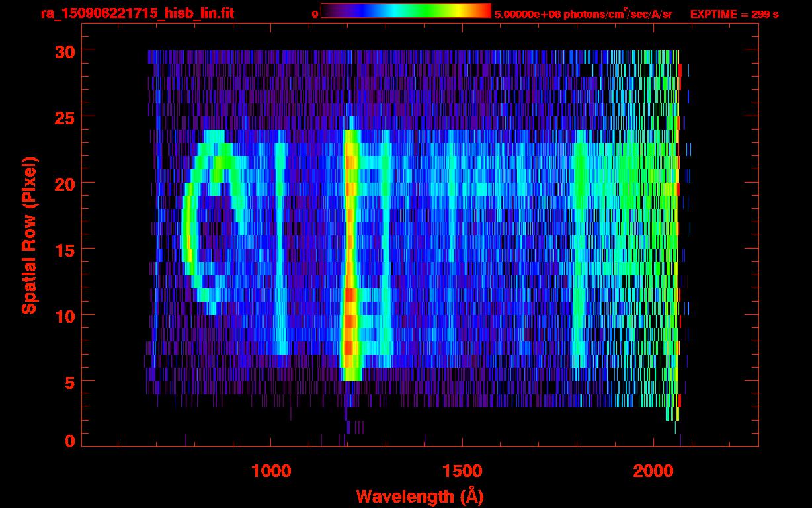The image size is (812, 508).
Task: Click the x-axis tick label 2000
Action: [x=653, y=472]
